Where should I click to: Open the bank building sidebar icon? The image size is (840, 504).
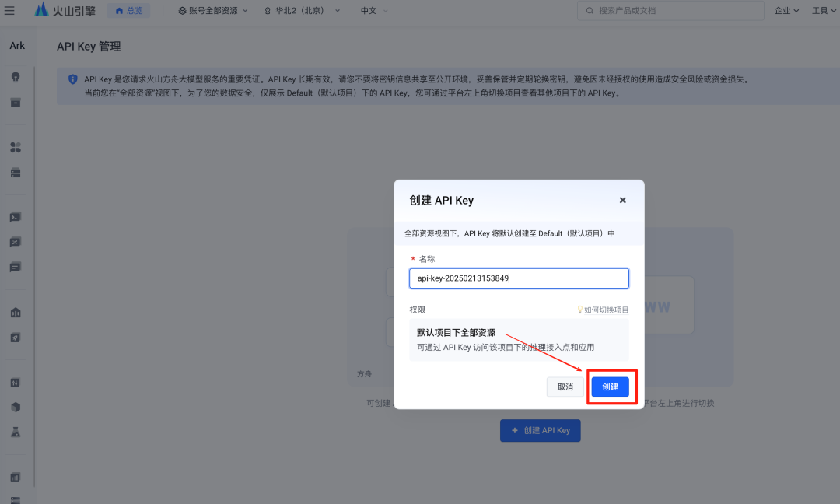[16, 312]
